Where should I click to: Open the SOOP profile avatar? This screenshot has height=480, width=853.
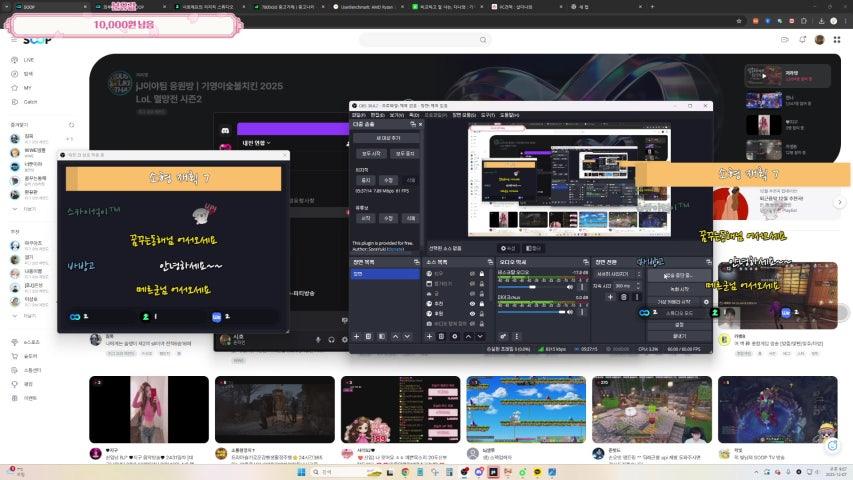coord(820,39)
